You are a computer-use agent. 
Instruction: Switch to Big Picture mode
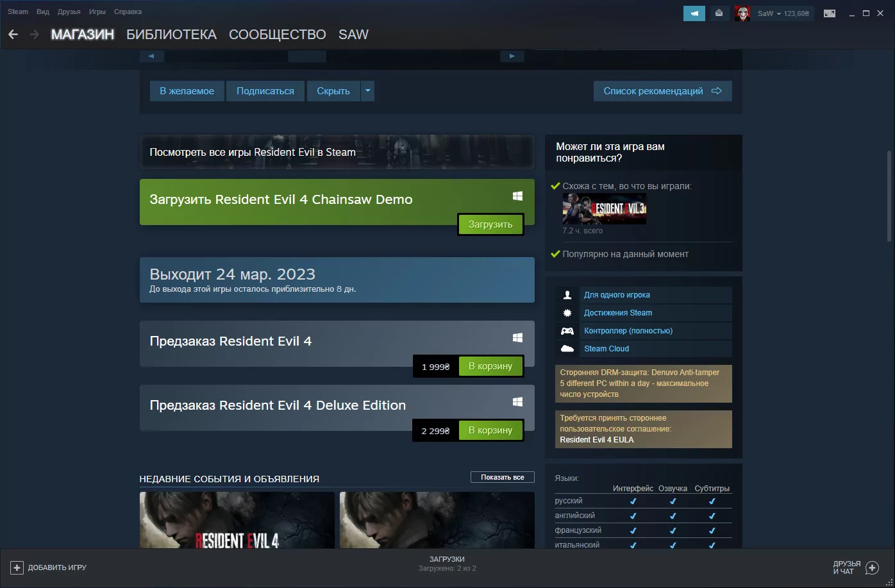click(830, 13)
